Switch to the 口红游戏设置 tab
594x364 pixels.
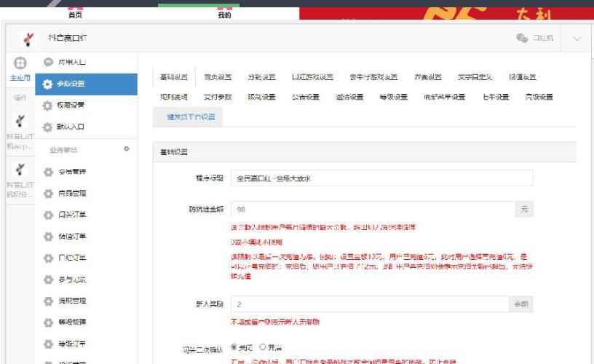coord(312,77)
